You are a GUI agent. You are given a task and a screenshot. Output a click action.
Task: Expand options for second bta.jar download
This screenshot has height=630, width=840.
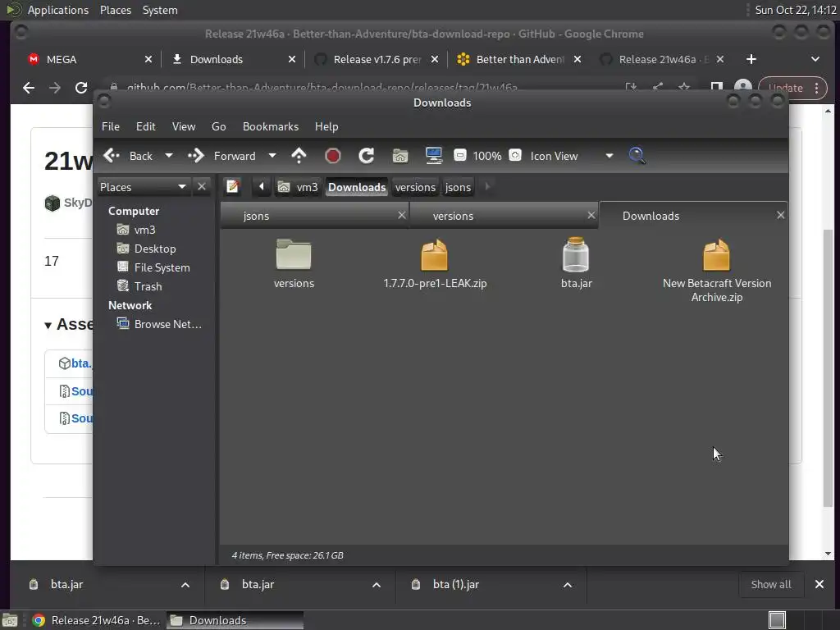coord(377,584)
